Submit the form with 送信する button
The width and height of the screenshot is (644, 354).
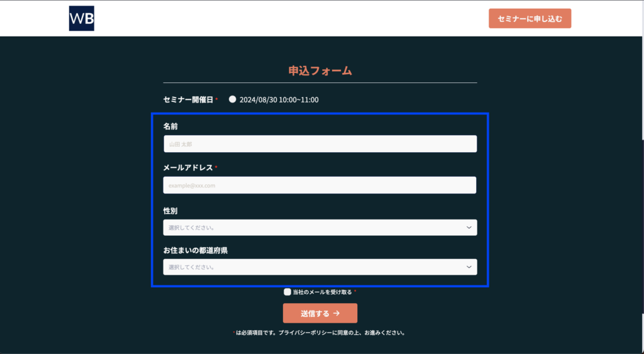tap(319, 313)
